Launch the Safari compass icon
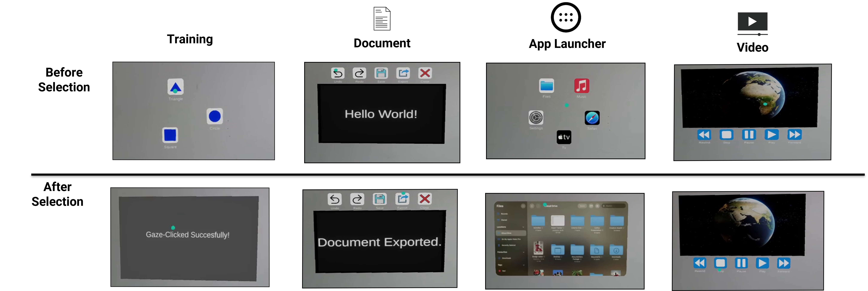Screen dimensions: 868x291 pos(592,118)
